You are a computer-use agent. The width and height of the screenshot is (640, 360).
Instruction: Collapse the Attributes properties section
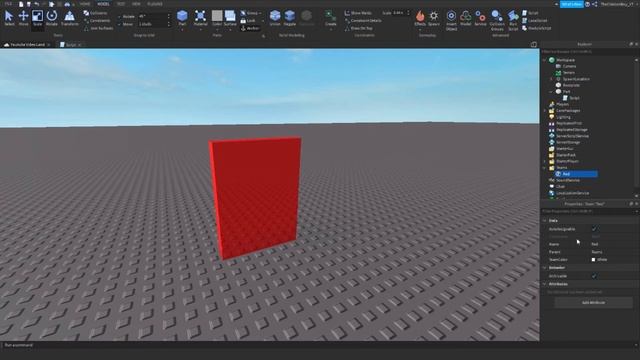tap(544, 284)
